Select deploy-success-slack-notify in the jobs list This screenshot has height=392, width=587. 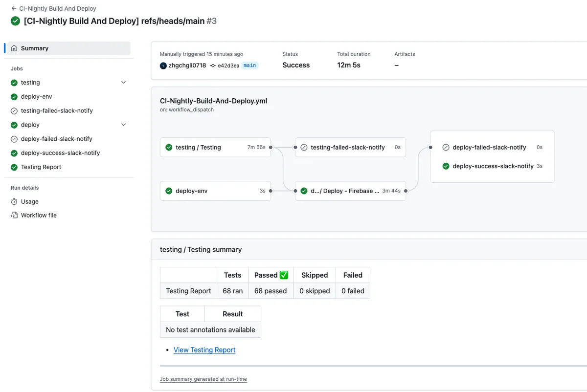[x=60, y=153]
